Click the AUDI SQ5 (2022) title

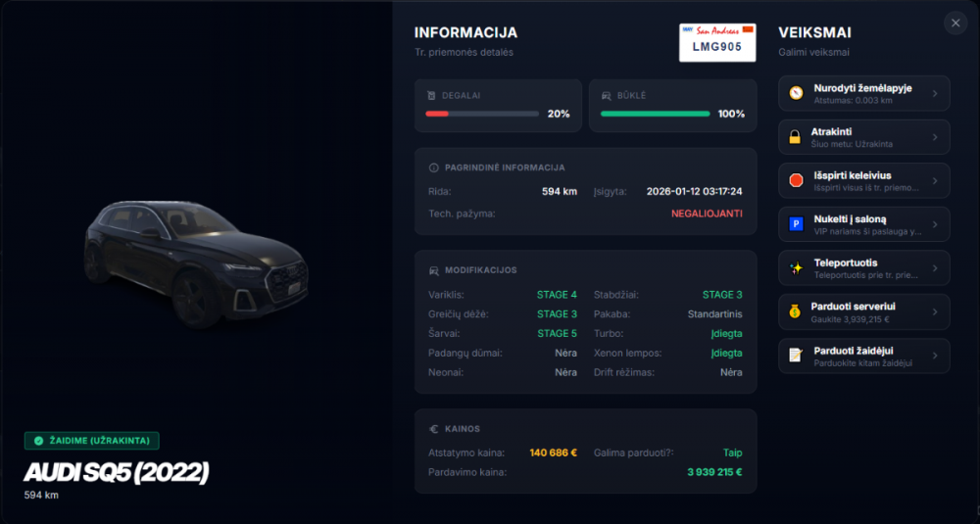pos(117,473)
